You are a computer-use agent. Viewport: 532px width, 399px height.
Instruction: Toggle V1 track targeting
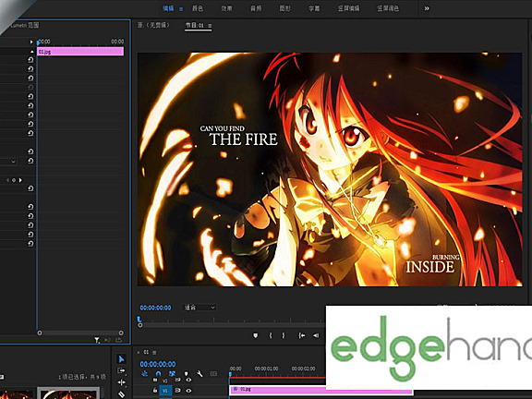click(165, 391)
